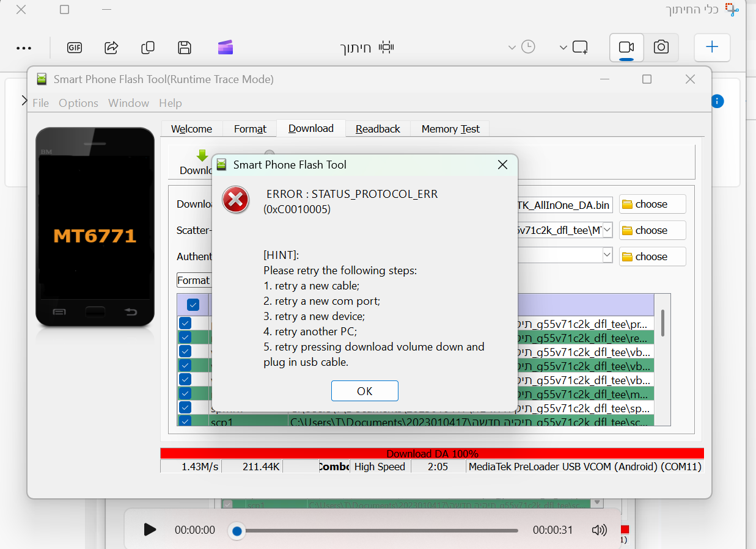Click the video playback seek slider handle
Image resolution: width=756 pixels, height=549 pixels.
pyautogui.click(x=237, y=531)
